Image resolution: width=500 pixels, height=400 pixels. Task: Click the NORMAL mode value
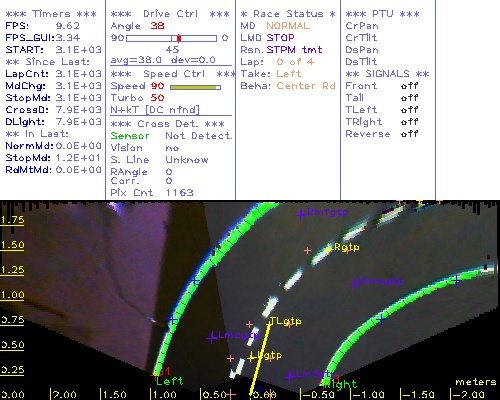click(x=288, y=26)
